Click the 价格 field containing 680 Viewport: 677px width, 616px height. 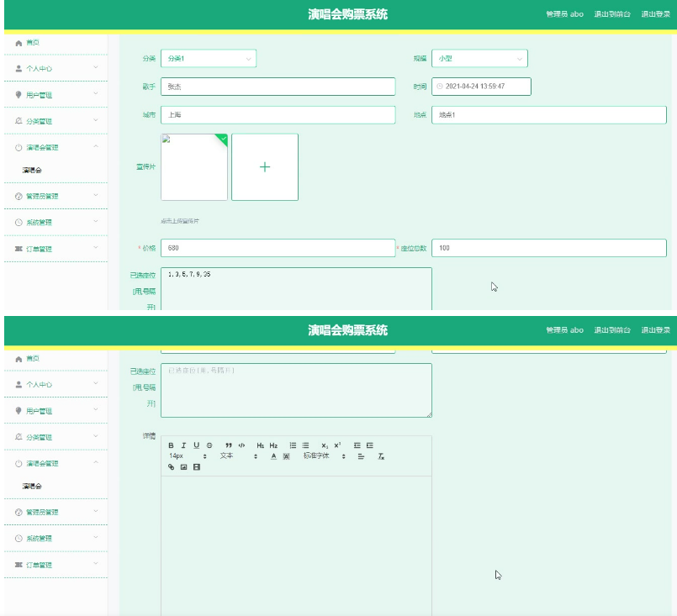tap(278, 248)
